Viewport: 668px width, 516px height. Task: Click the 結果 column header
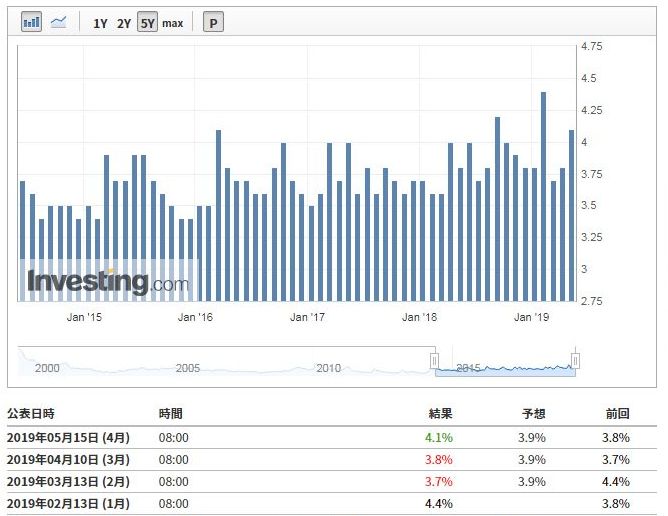pyautogui.click(x=440, y=413)
